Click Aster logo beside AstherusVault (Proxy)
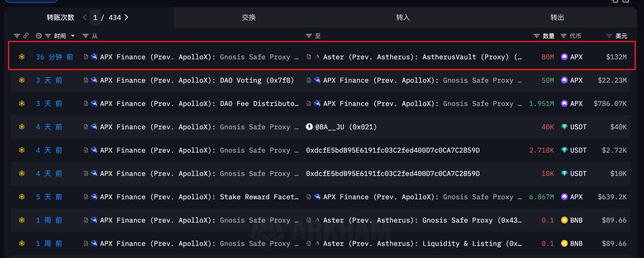Viewport: 644px width, 258px height. tap(317, 57)
